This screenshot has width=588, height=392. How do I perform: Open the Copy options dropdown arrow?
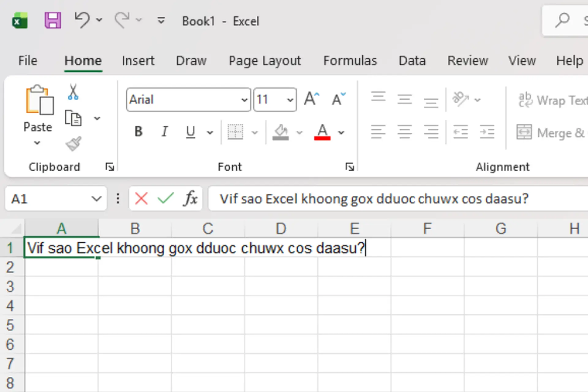97,118
